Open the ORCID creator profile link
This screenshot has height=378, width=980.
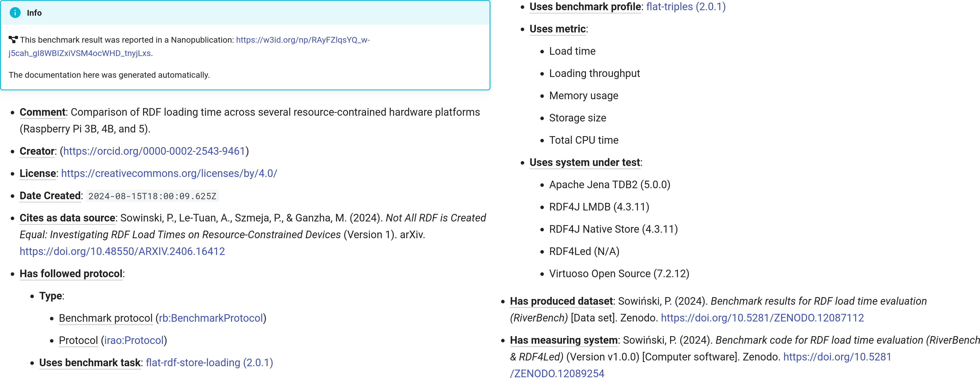pos(154,151)
